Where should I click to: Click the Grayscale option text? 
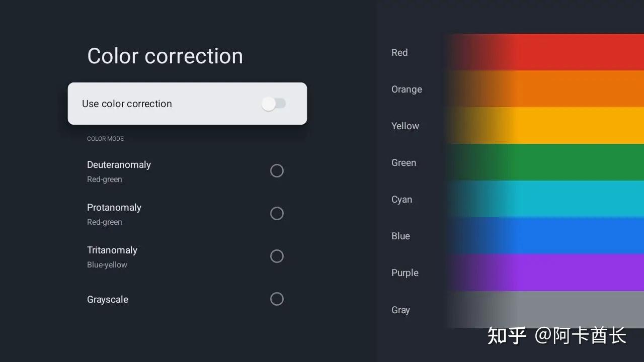(x=108, y=300)
